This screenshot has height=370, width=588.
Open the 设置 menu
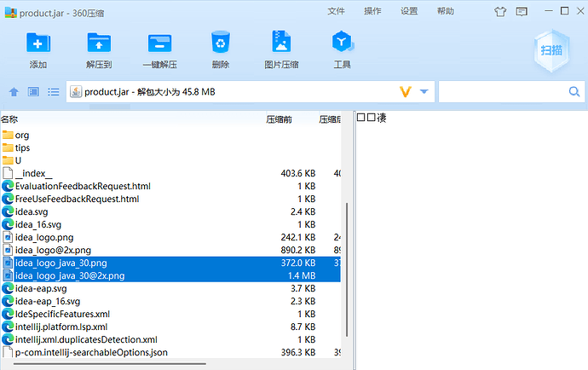coord(409,11)
